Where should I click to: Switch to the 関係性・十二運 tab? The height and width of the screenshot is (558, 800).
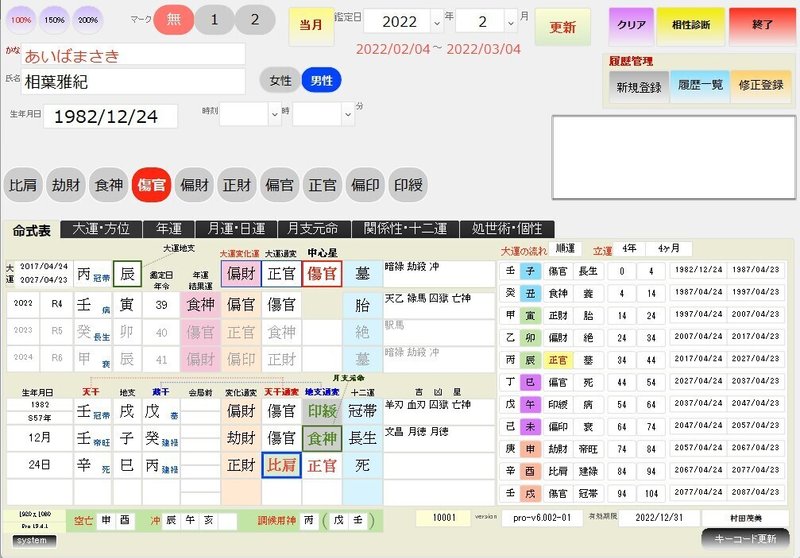click(x=405, y=229)
